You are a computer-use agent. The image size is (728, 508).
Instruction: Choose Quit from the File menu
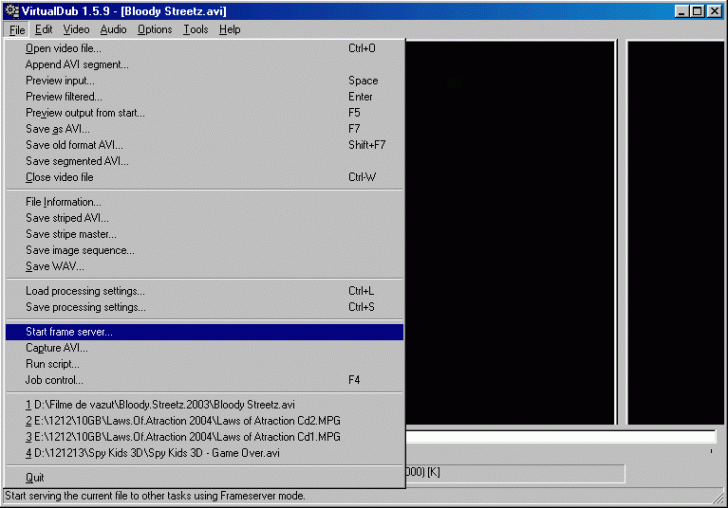pos(35,478)
